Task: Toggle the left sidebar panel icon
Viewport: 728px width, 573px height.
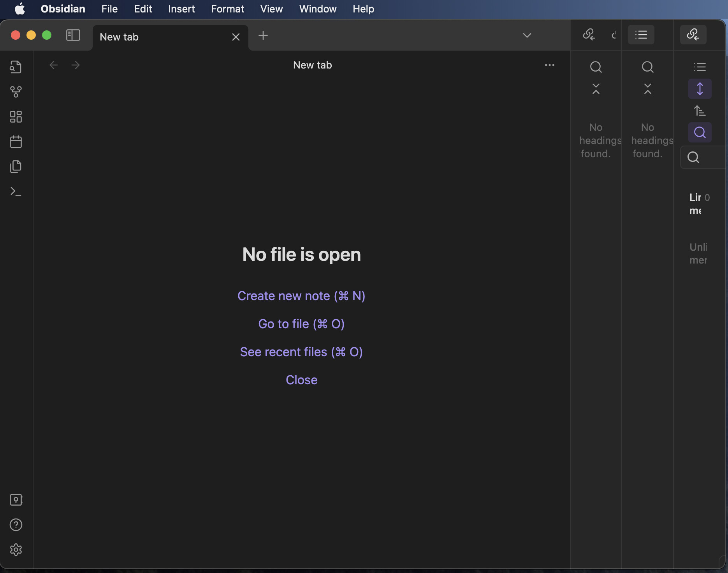Action: pyautogui.click(x=73, y=35)
